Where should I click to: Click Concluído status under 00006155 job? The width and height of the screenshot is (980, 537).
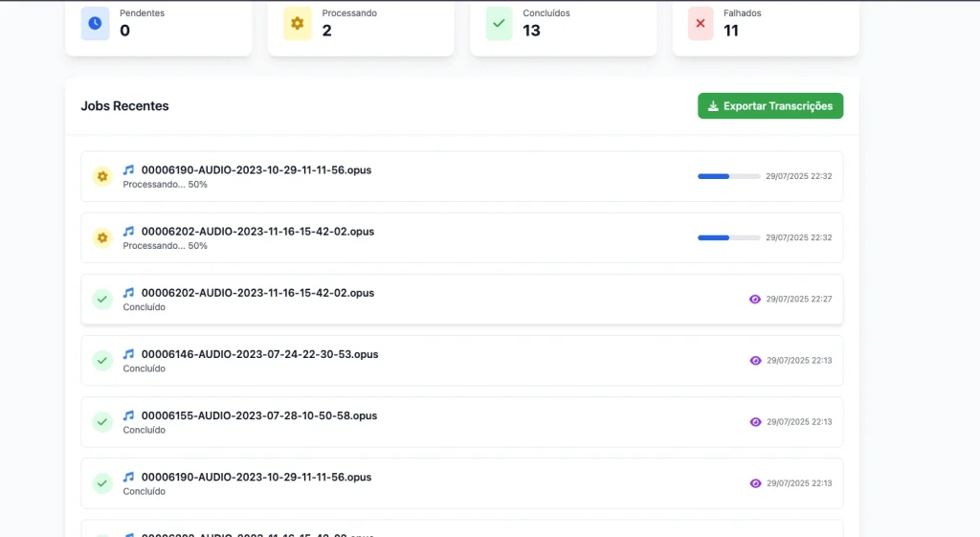click(145, 430)
